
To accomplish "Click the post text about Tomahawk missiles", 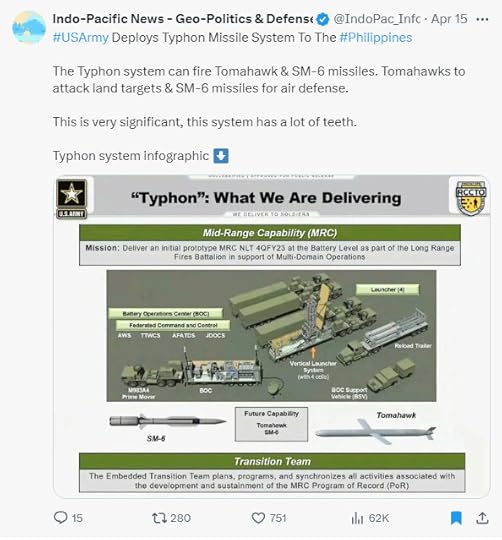I will tap(259, 80).
